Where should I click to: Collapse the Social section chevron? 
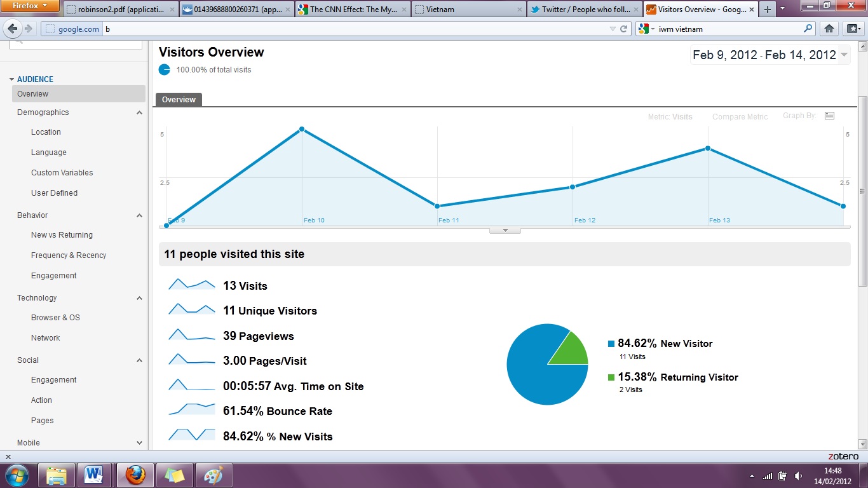click(140, 360)
